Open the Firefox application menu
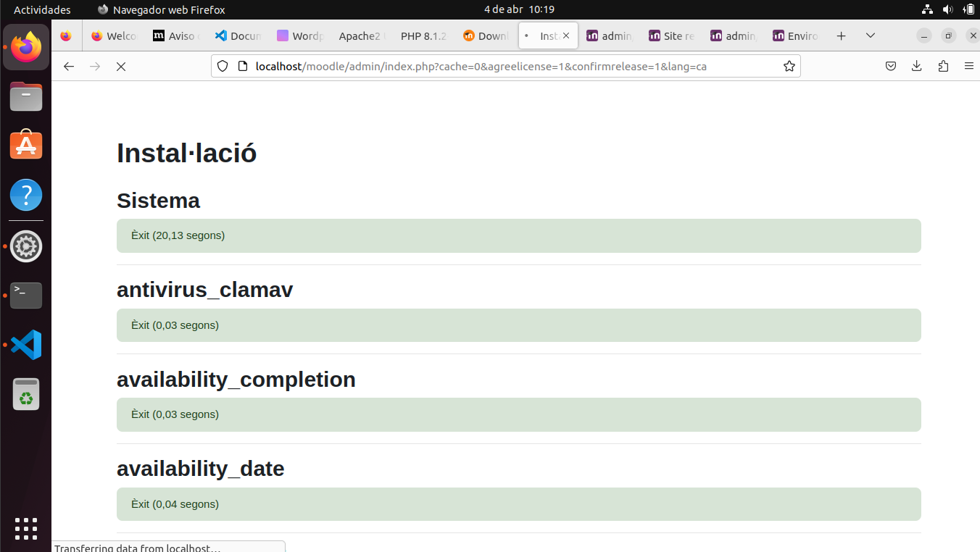 [x=969, y=65]
